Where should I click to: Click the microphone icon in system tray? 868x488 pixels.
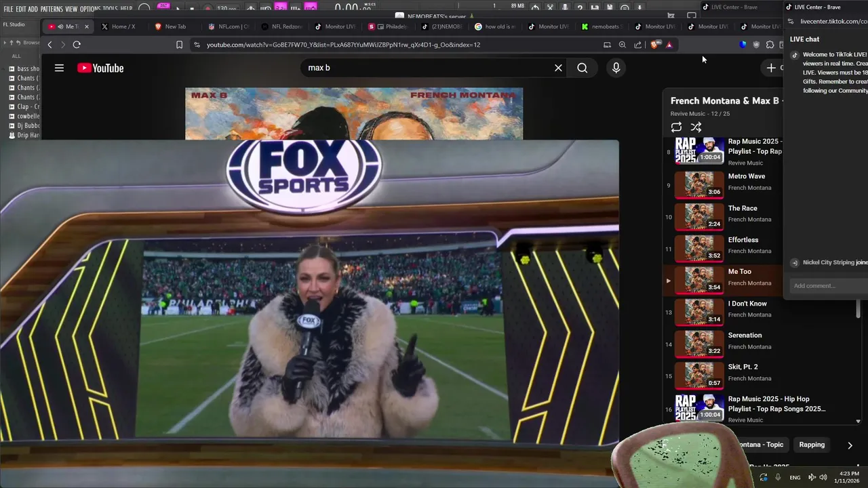coord(778,477)
